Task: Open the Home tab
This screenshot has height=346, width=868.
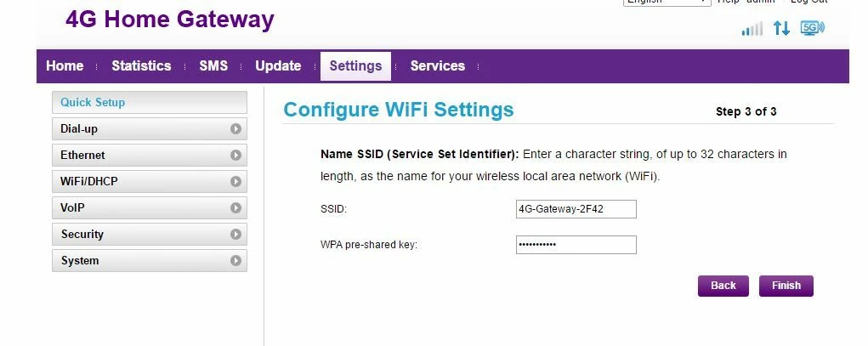Action: 65,65
